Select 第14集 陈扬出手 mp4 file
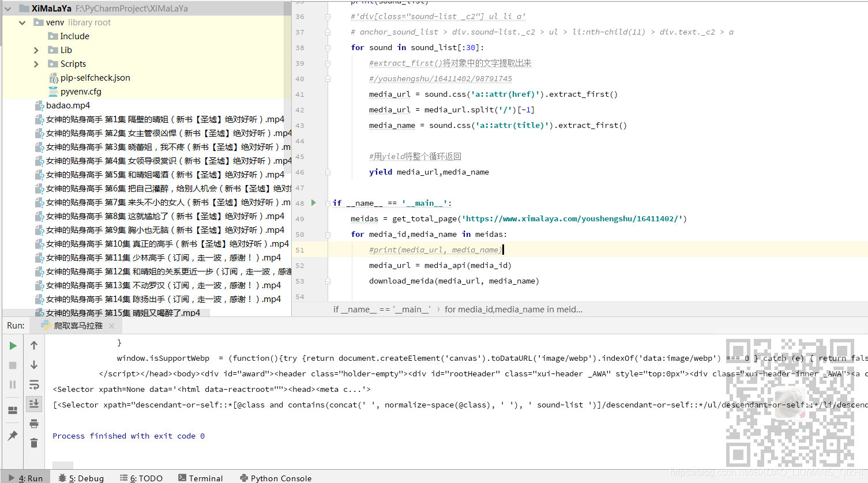Viewport: 868px width, 483px height. point(163,299)
